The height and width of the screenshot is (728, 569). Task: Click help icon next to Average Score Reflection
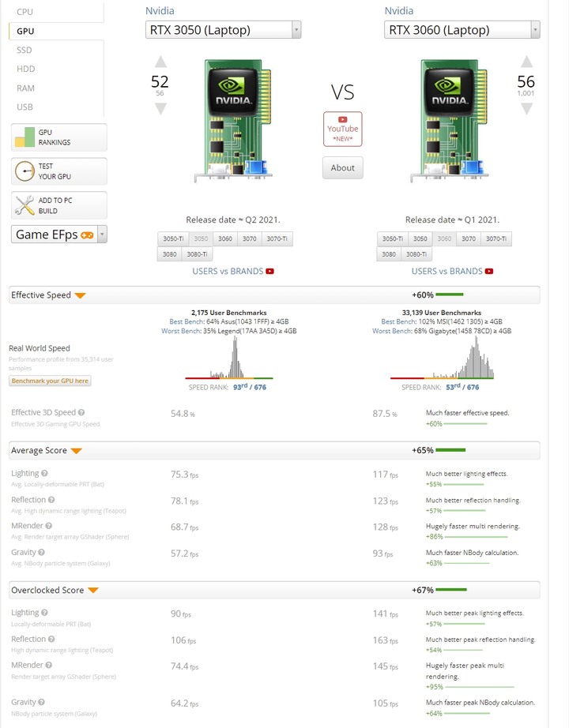(x=51, y=500)
